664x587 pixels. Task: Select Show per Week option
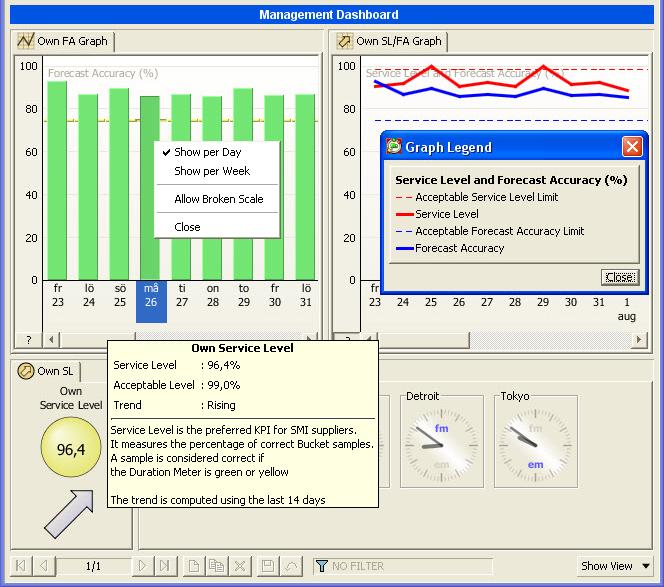[211, 172]
